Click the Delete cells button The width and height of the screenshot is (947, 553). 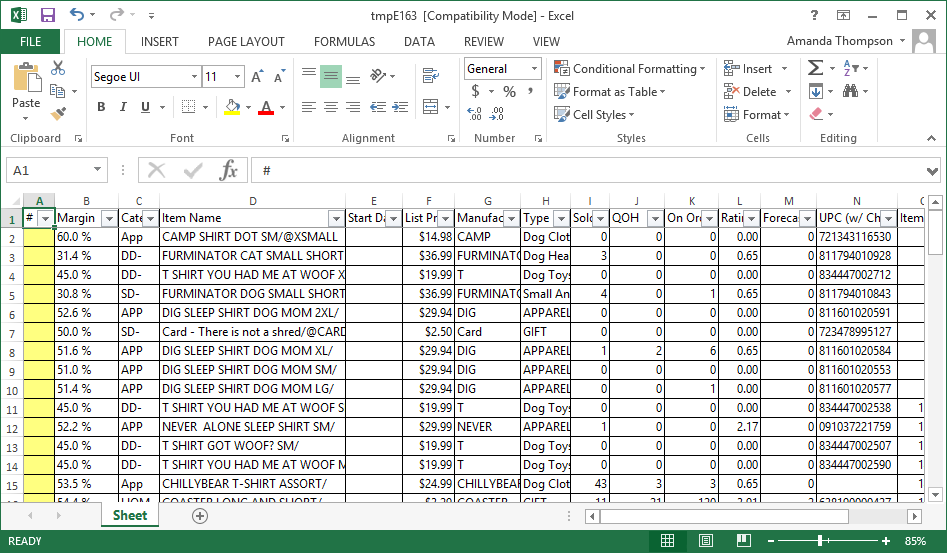[x=750, y=92]
